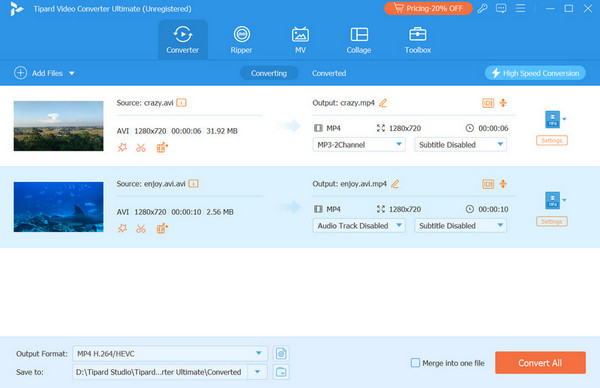This screenshot has width=600, height=388.
Task: Open edit effects wand for enjoy.avi.avi
Action: pyautogui.click(x=122, y=228)
